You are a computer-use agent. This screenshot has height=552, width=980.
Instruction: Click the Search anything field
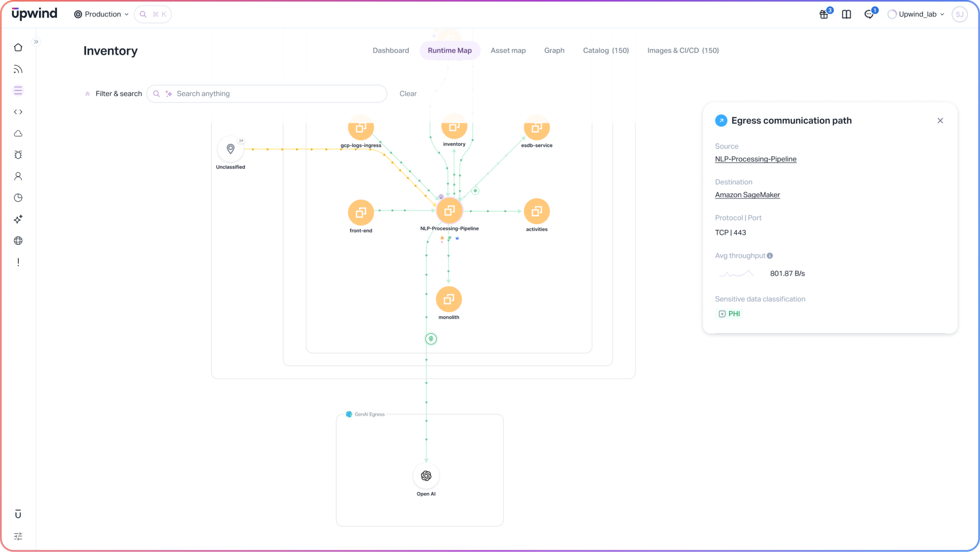point(267,93)
